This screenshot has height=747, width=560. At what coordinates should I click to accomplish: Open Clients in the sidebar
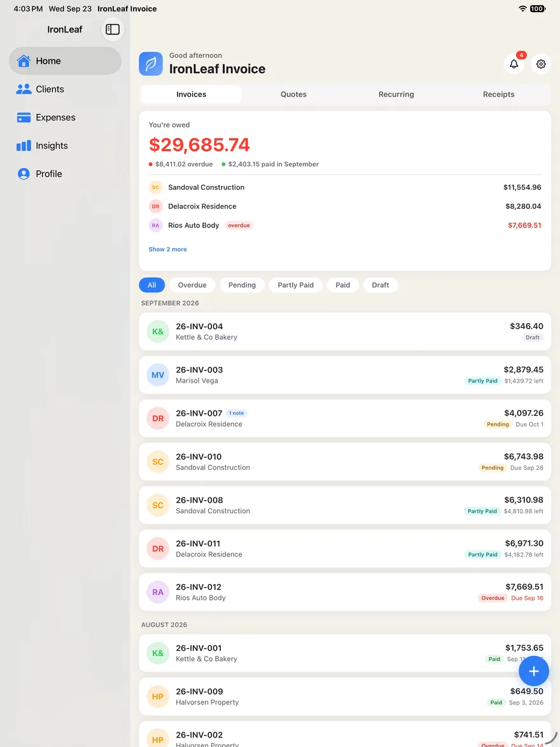point(65,89)
